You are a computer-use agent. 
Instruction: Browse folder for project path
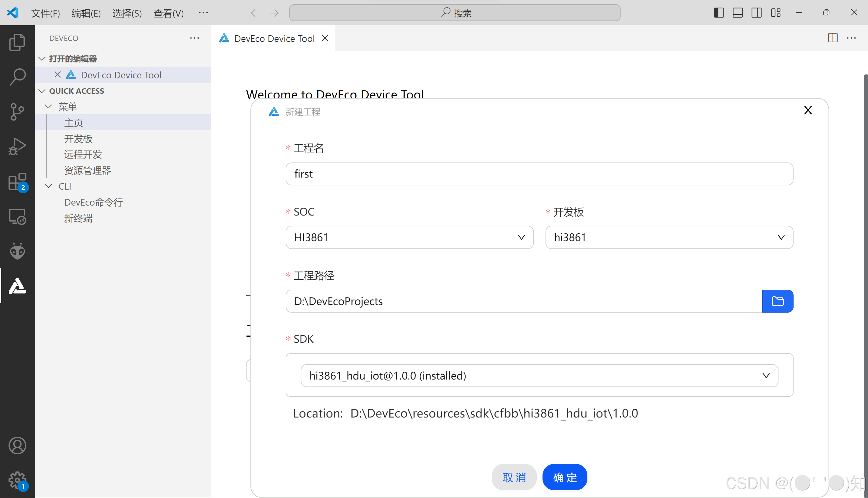(x=777, y=301)
